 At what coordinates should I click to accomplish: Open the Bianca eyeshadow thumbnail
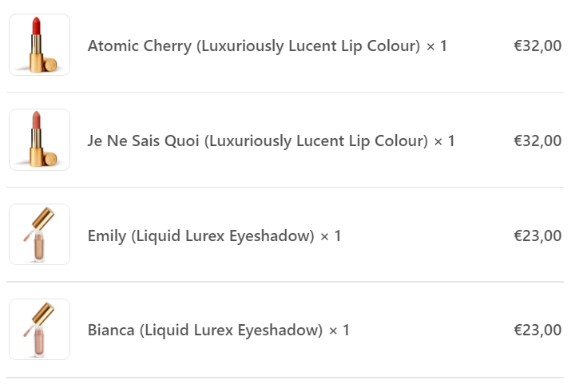[39, 330]
